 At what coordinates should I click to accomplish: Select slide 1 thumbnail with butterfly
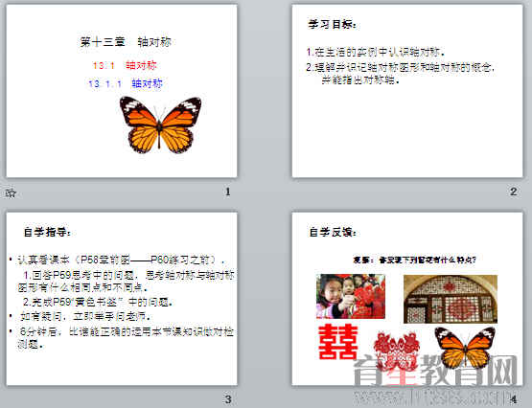(122, 91)
